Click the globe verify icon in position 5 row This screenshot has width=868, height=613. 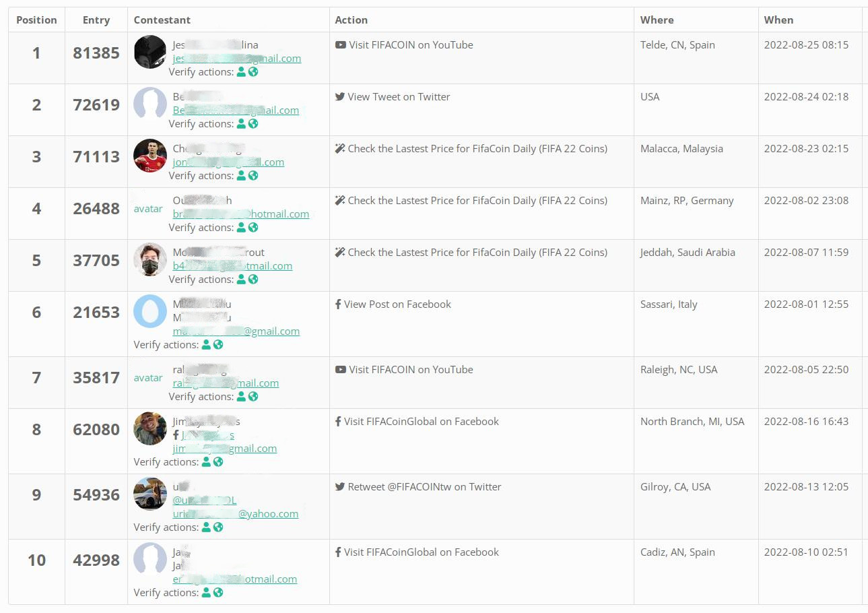tap(253, 280)
